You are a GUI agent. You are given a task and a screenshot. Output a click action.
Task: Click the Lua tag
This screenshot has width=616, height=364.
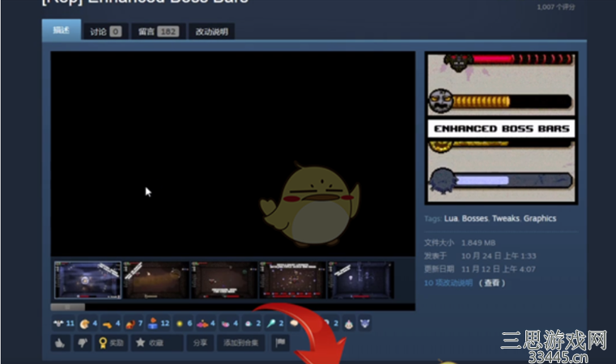click(451, 218)
